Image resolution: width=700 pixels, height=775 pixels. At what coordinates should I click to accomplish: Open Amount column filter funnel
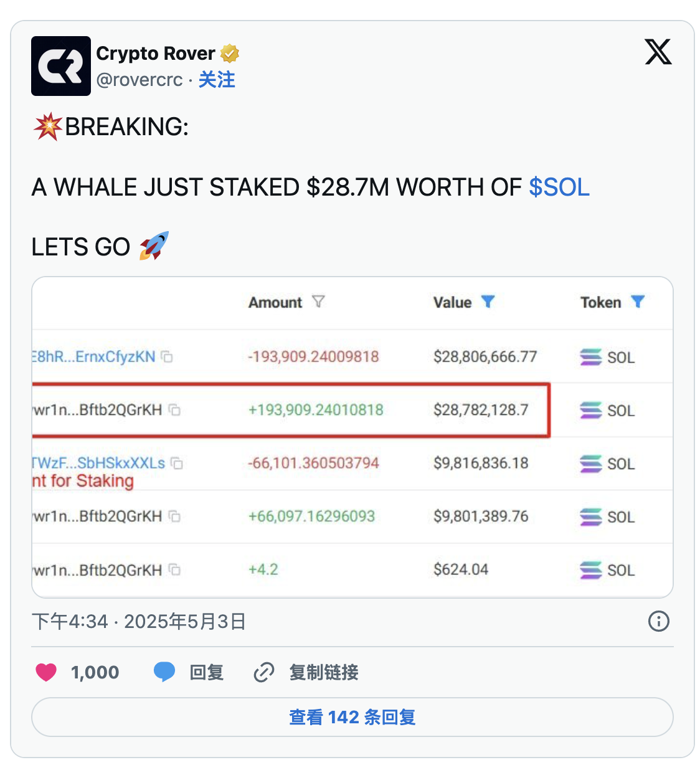(318, 302)
